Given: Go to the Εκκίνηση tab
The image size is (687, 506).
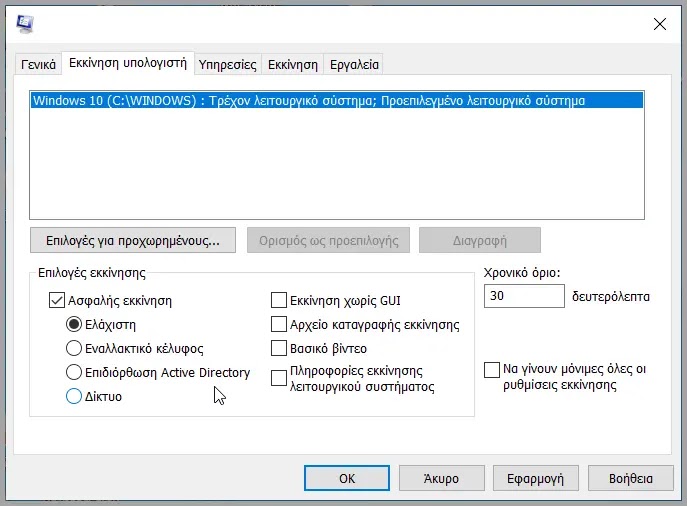Looking at the screenshot, I should (293, 64).
